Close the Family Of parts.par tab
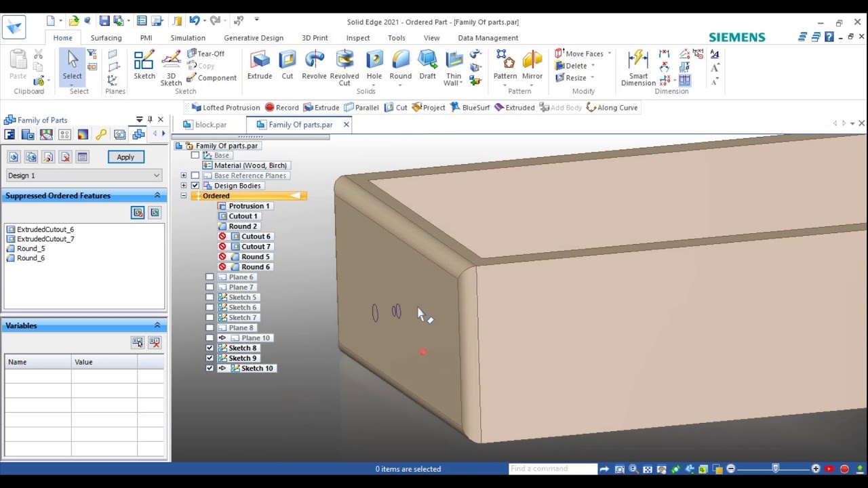This screenshot has height=488, width=868. [x=346, y=125]
